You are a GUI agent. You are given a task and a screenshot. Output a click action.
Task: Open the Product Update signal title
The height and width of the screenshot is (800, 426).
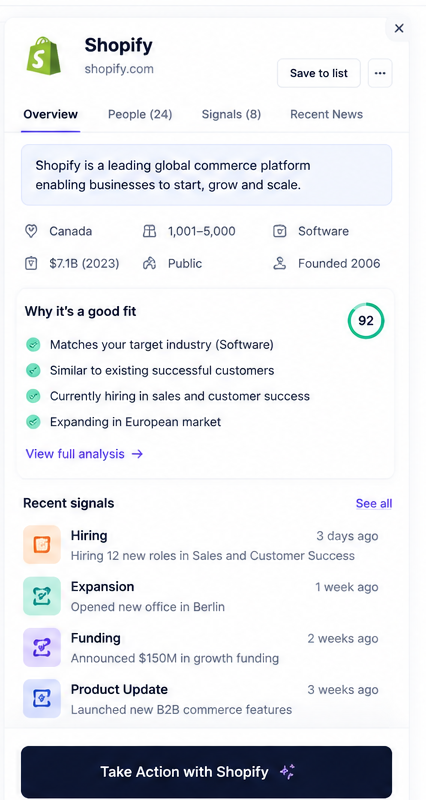(119, 690)
